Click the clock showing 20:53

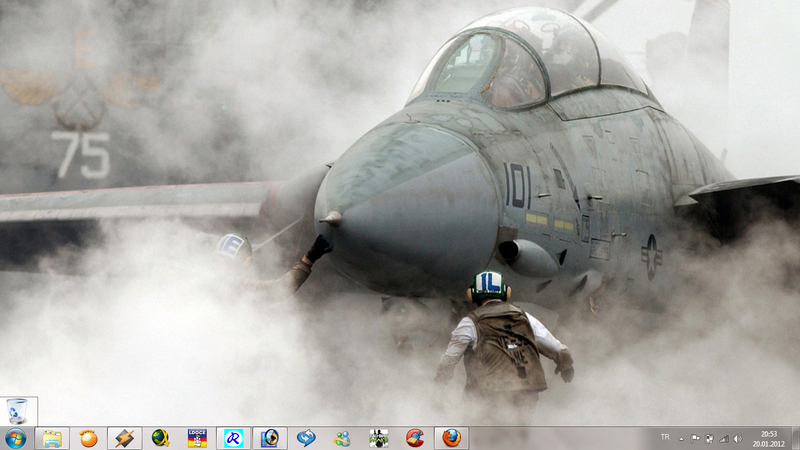[768, 438]
